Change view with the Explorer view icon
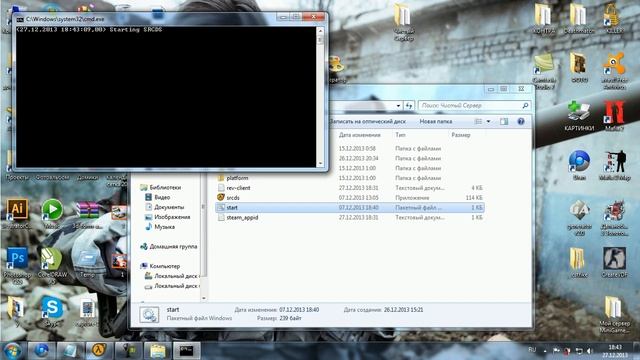640x360 pixels. [478, 121]
